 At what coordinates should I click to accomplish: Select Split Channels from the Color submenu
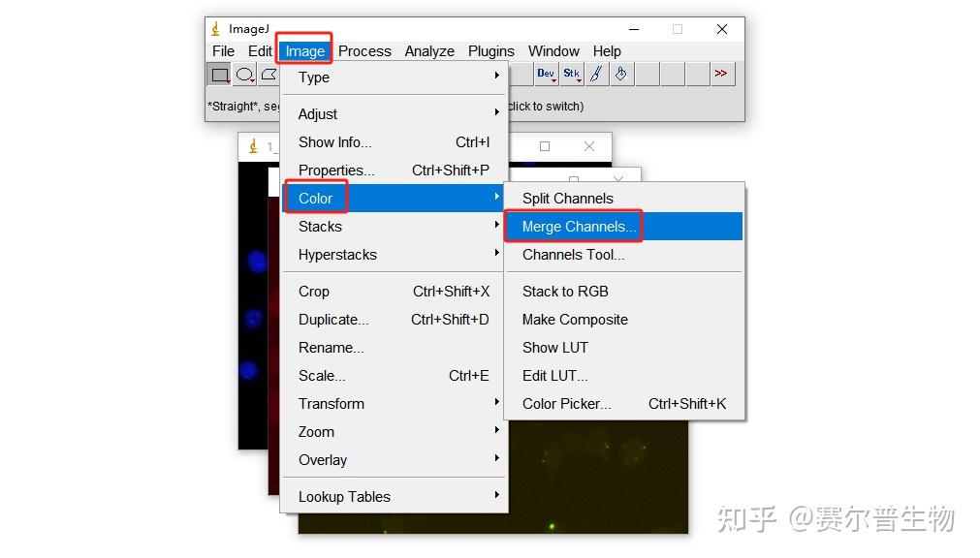pyautogui.click(x=567, y=198)
